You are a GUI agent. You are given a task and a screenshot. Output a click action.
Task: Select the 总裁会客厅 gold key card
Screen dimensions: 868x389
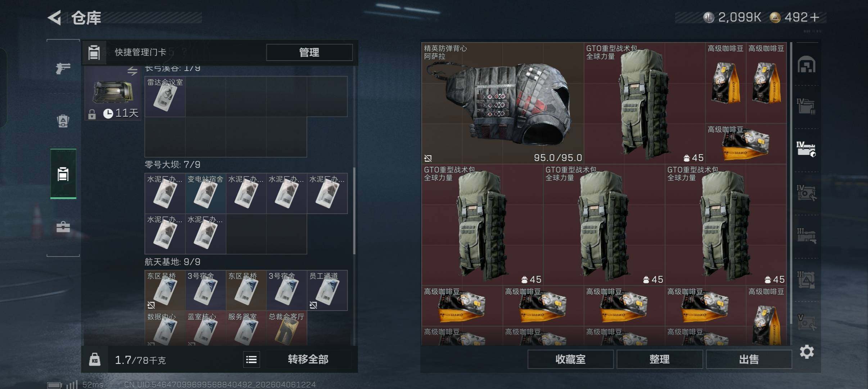(x=287, y=328)
